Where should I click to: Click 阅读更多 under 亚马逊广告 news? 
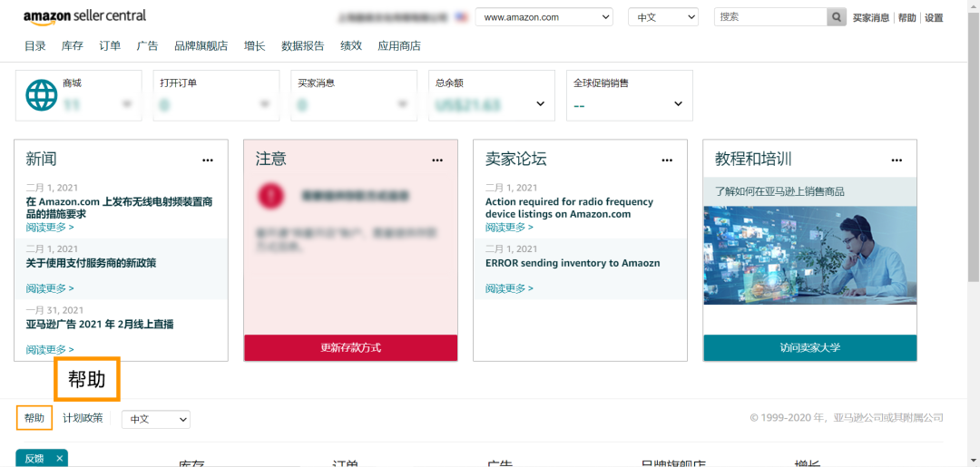tap(50, 350)
